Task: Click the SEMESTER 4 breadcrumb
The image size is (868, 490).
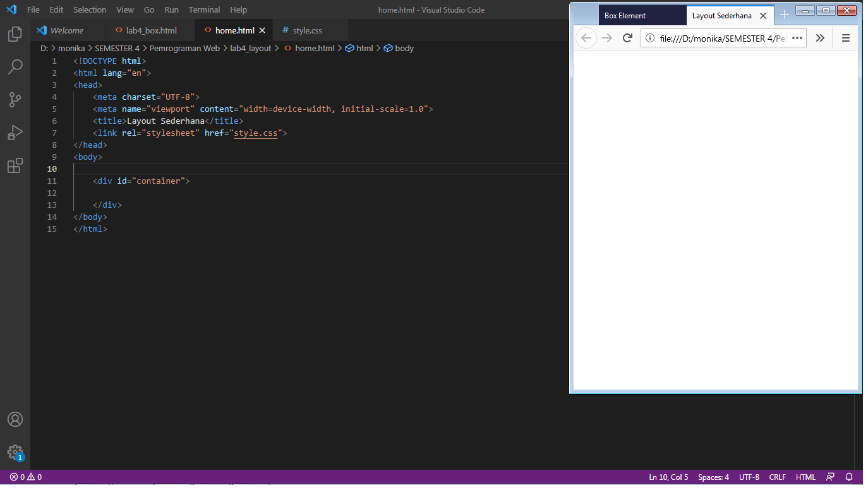Action: pyautogui.click(x=118, y=48)
